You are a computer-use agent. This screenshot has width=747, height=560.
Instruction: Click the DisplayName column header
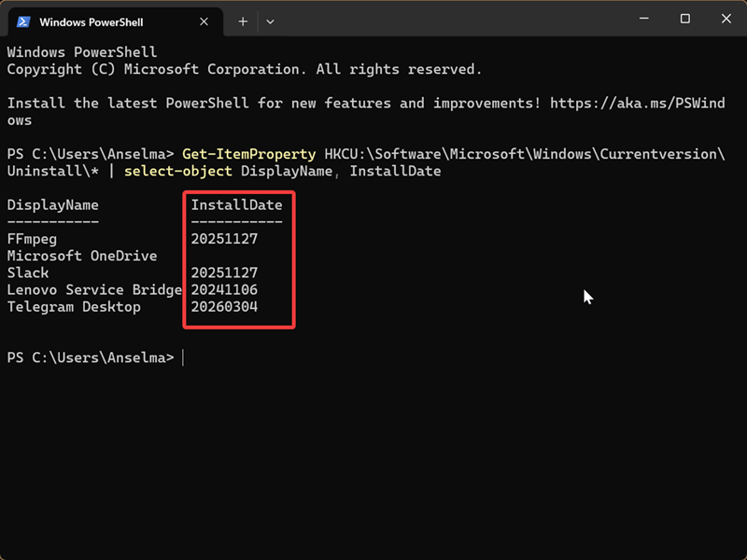point(52,205)
